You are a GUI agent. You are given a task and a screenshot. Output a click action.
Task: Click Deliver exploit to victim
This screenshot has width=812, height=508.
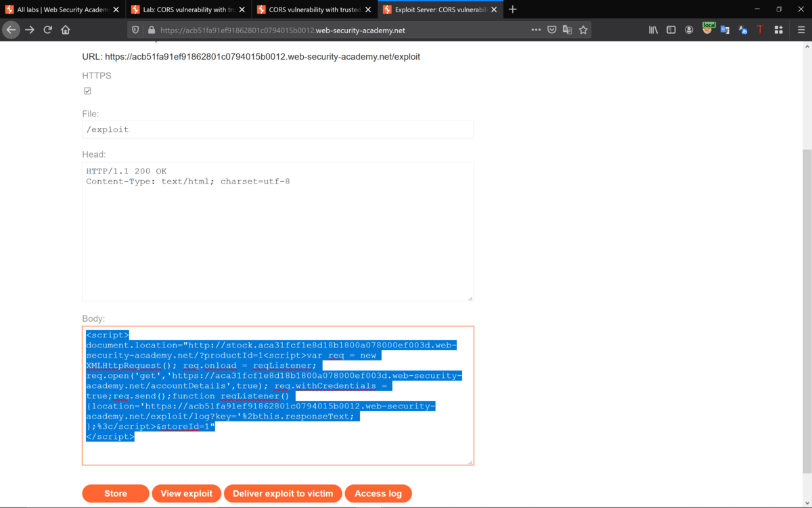tap(283, 494)
